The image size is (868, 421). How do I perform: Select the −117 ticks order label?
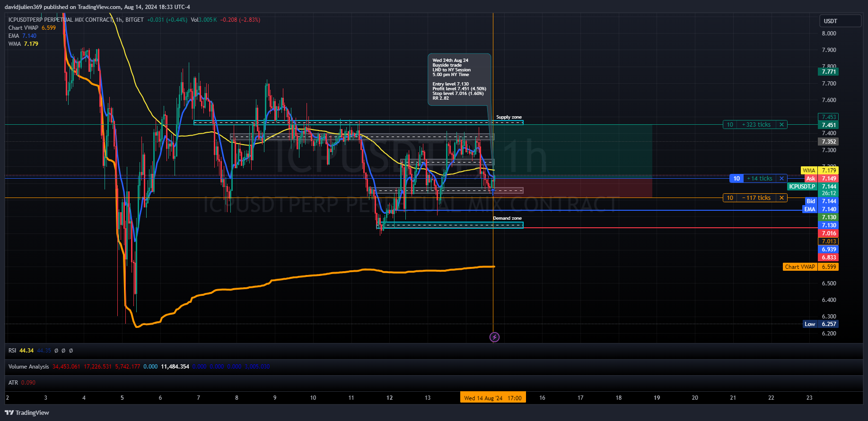coord(756,198)
